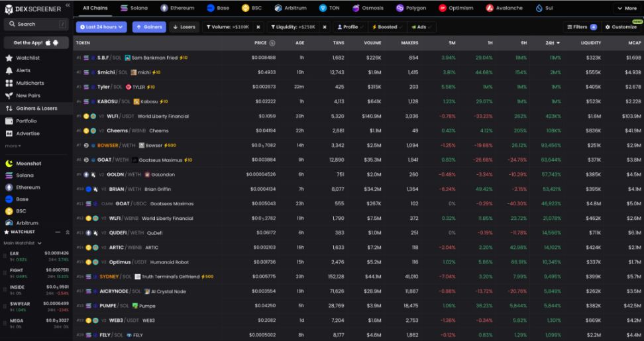Click the price column dollar info icon
Viewport: 644px width, 341px height.
(272, 43)
